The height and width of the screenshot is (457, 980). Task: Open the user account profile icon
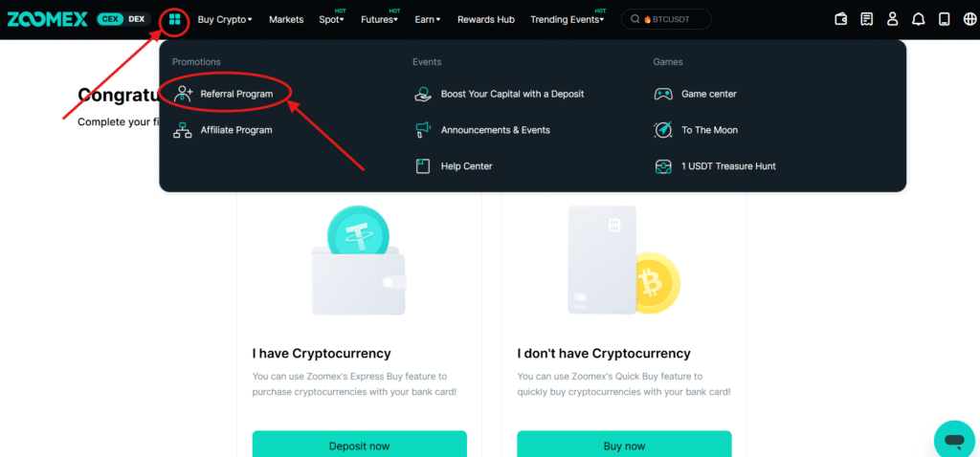pyautogui.click(x=893, y=19)
